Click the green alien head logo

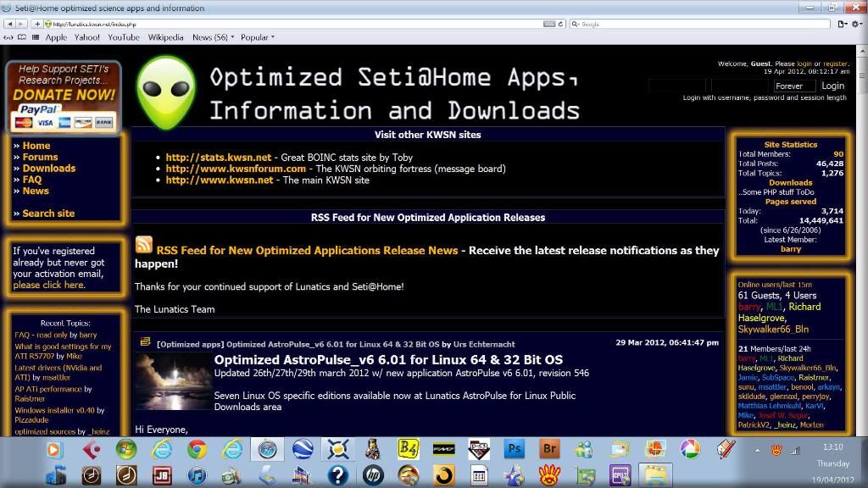pyautogui.click(x=166, y=93)
